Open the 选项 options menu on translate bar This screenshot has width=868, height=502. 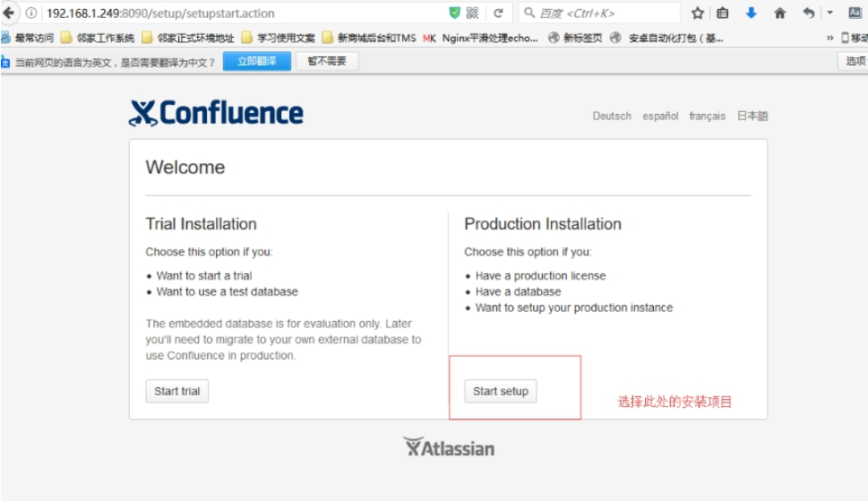854,61
